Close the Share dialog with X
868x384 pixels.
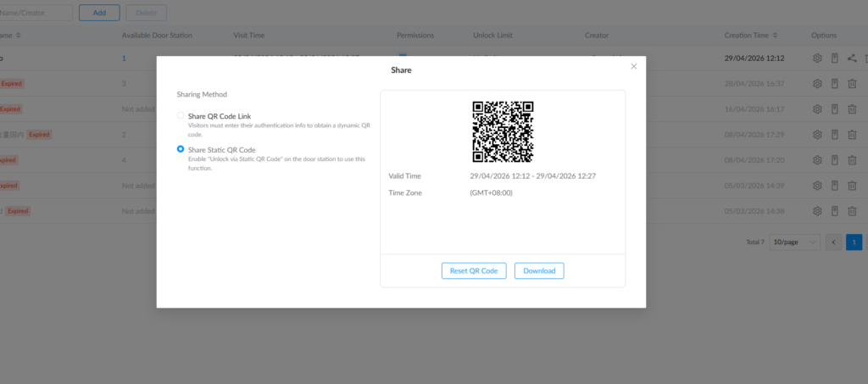[634, 66]
